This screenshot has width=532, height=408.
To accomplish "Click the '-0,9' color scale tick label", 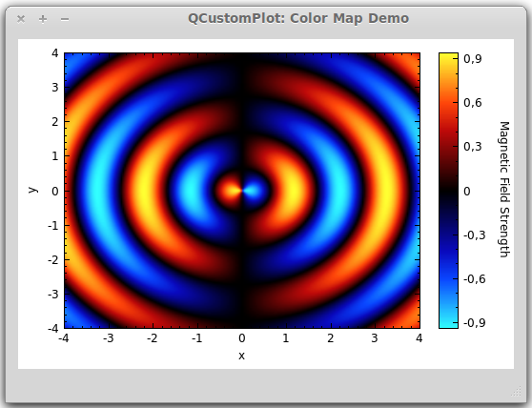I will 475,323.
